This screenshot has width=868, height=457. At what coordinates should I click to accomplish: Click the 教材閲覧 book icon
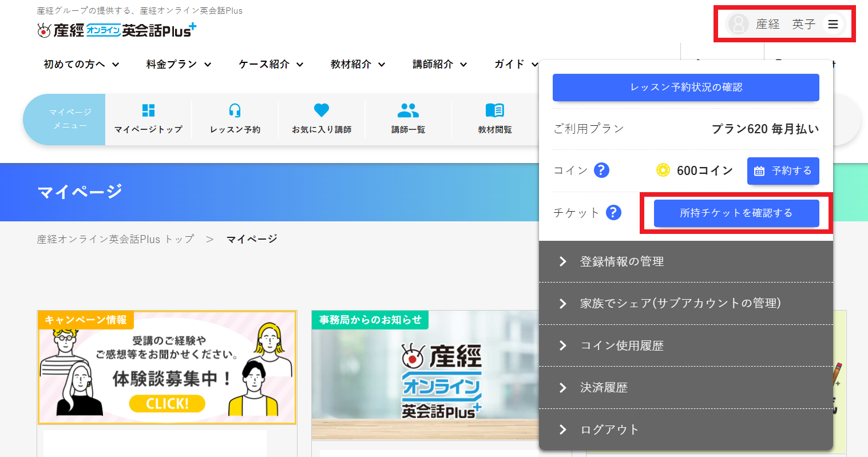click(x=495, y=110)
